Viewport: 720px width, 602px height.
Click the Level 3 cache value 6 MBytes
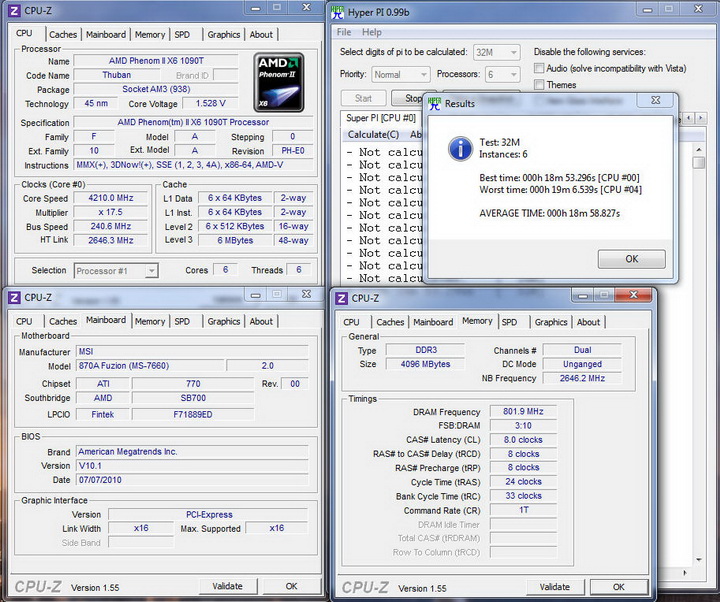point(235,240)
